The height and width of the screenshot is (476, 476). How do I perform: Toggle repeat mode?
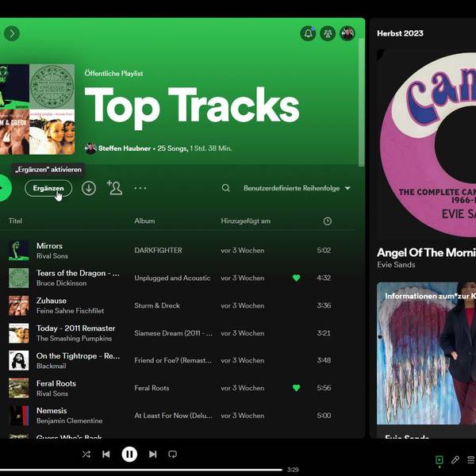click(172, 454)
